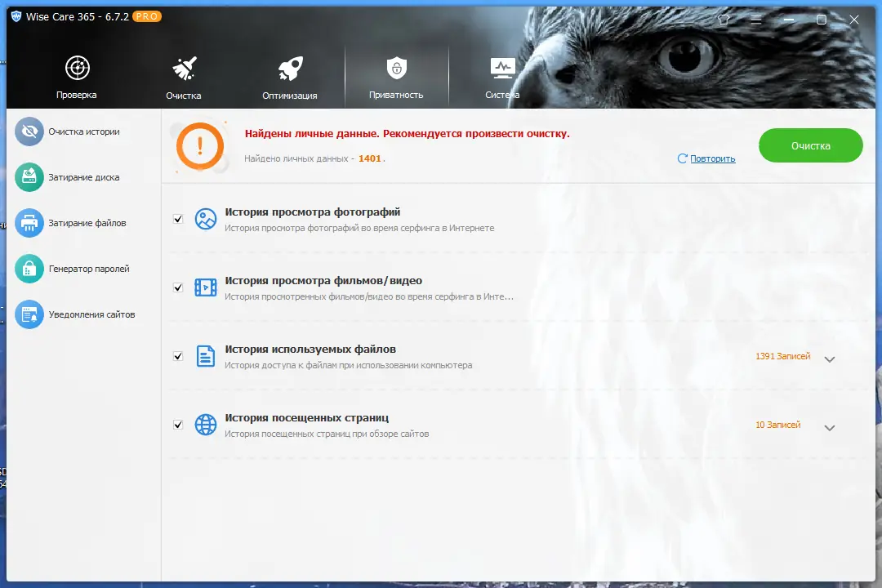Switch to the Оптимизация tab label
This screenshot has height=588, width=882.
pos(290,96)
